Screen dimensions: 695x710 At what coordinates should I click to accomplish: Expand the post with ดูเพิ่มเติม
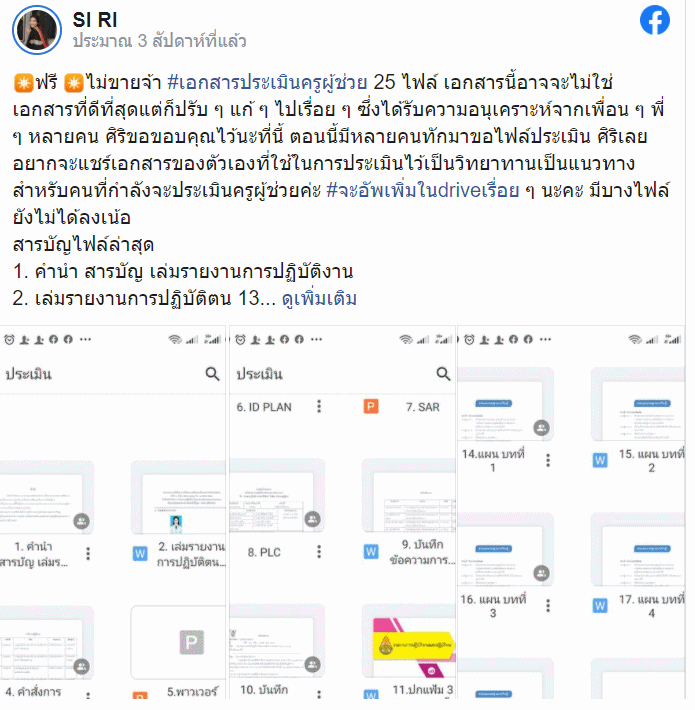pyautogui.click(x=319, y=299)
